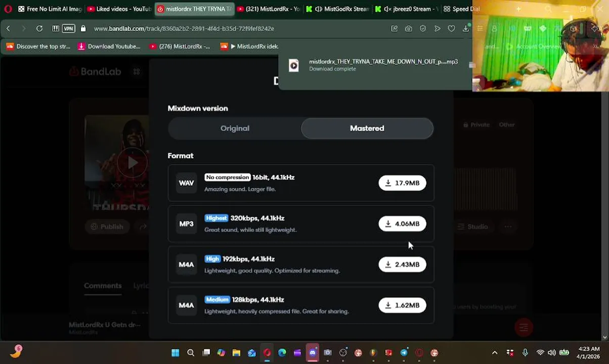
Task: Open the volume tray icon
Action: [x=551, y=353]
